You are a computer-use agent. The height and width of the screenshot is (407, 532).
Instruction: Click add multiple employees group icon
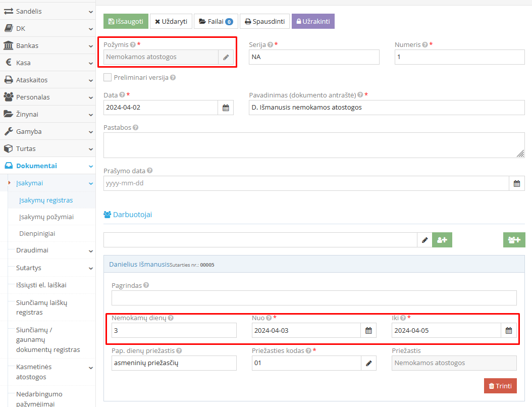(514, 240)
